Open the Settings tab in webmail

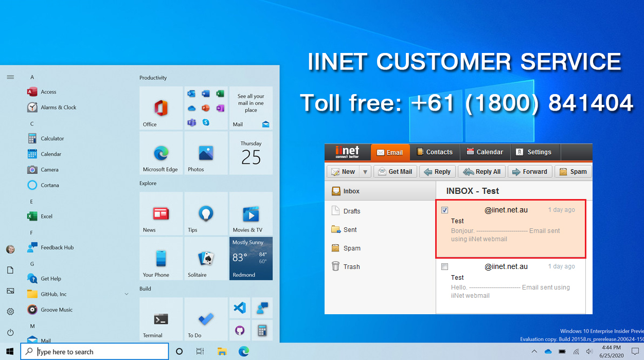(535, 152)
